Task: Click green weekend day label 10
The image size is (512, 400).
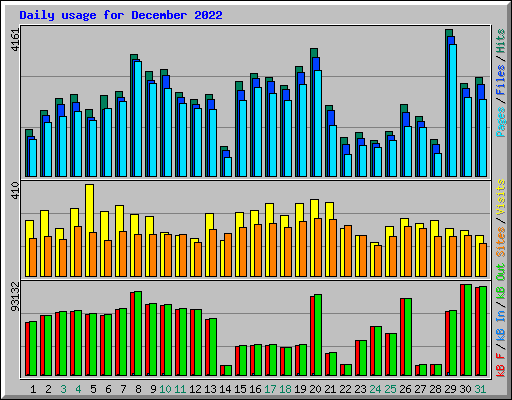Action: click(x=165, y=389)
